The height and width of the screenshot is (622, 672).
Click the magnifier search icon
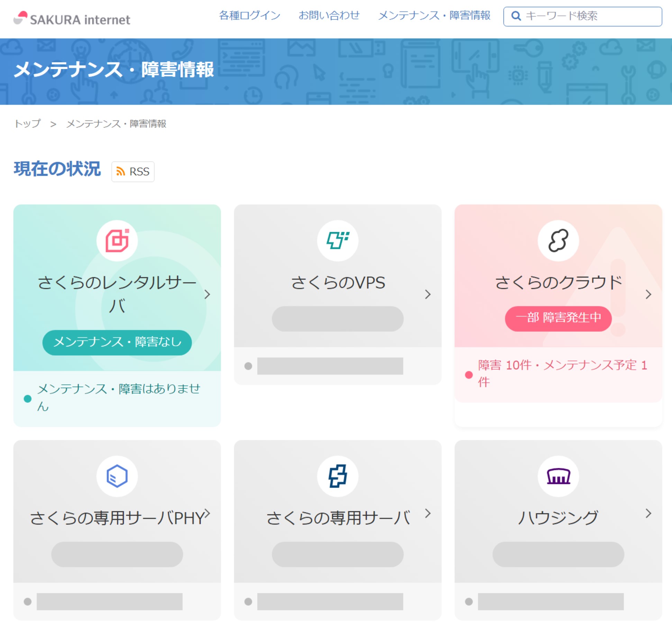tap(516, 16)
